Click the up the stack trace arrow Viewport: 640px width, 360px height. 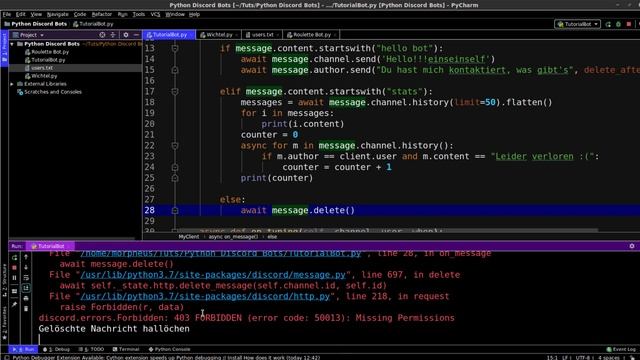pos(26,257)
